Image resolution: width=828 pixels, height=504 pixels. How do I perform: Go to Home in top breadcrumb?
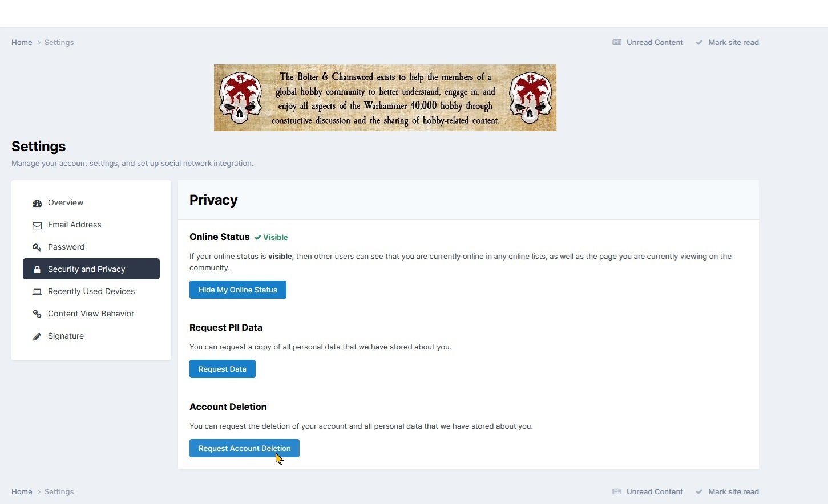[x=22, y=43]
